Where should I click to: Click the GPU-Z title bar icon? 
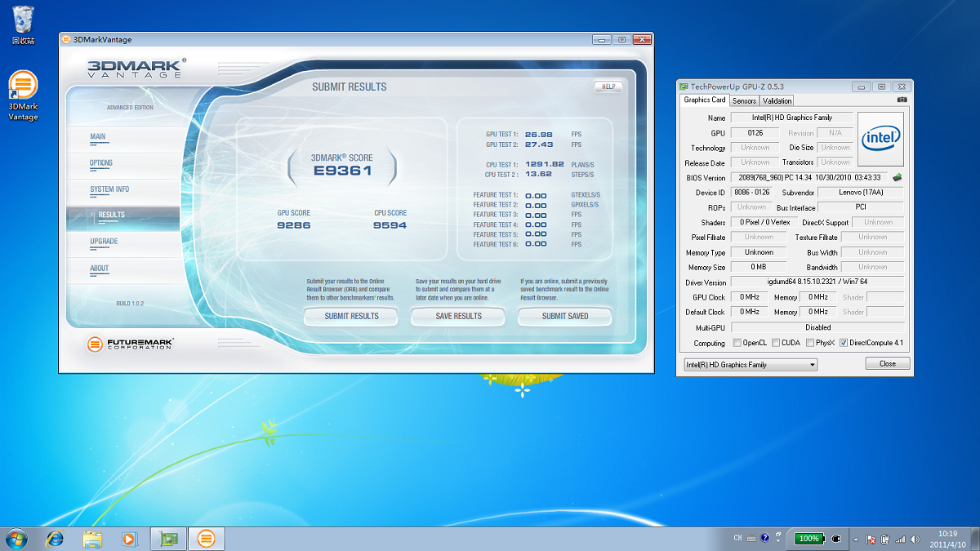coord(684,87)
